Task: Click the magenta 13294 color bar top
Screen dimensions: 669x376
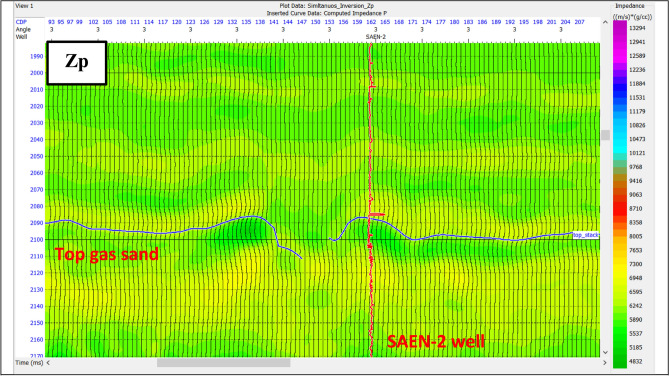Action: coord(620,28)
